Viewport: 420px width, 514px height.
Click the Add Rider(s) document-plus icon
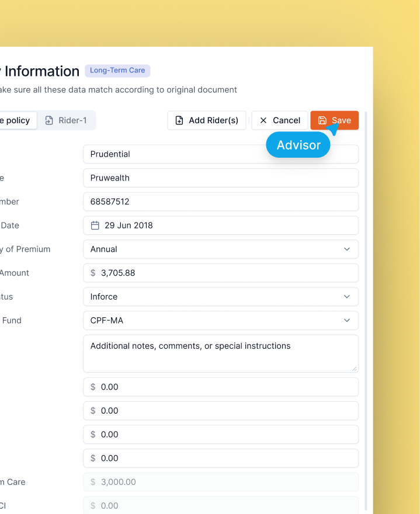[x=179, y=120]
